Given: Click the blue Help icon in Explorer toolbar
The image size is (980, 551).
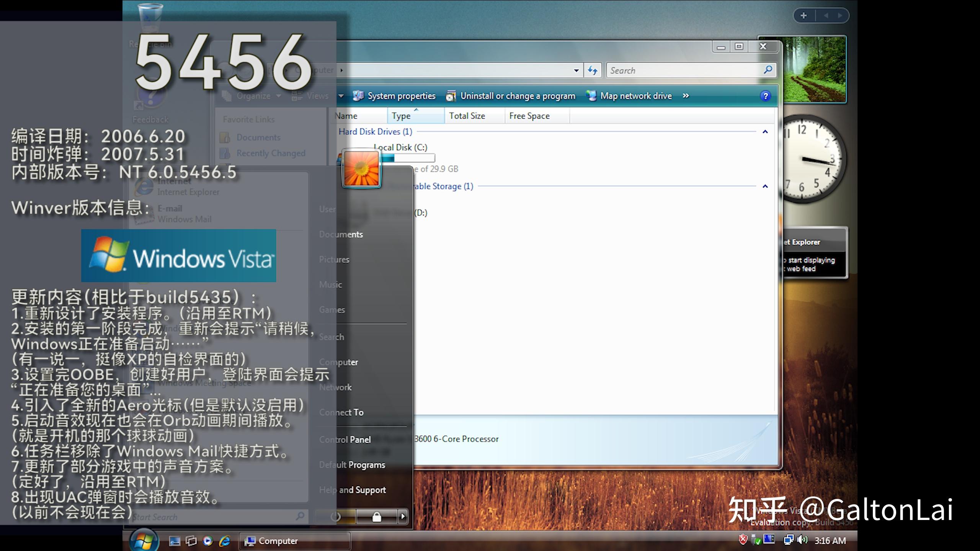Looking at the screenshot, I should coord(765,96).
